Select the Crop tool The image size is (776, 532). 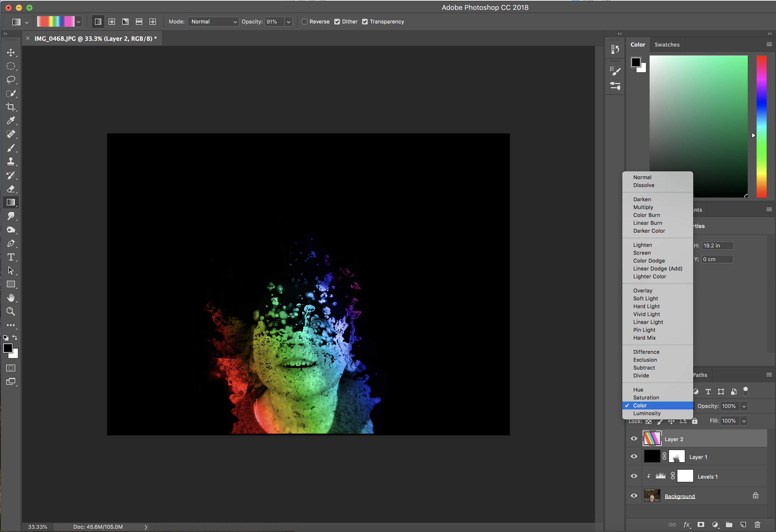click(11, 107)
